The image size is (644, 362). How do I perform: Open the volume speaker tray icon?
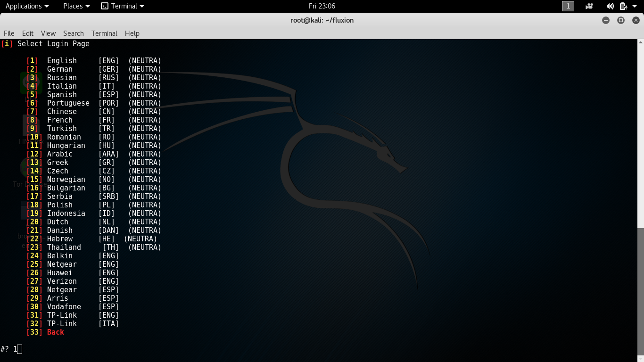[x=610, y=6]
